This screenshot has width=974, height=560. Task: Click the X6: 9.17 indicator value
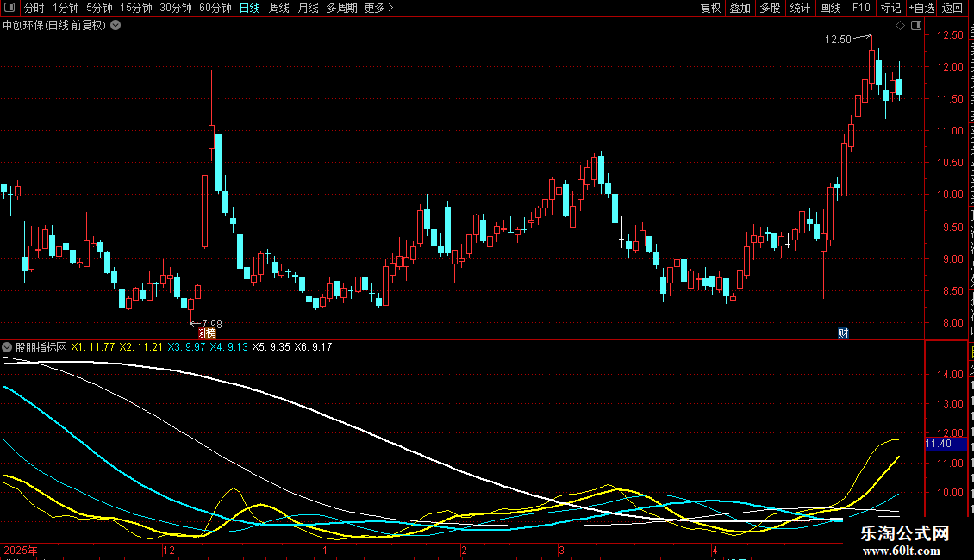coord(313,347)
